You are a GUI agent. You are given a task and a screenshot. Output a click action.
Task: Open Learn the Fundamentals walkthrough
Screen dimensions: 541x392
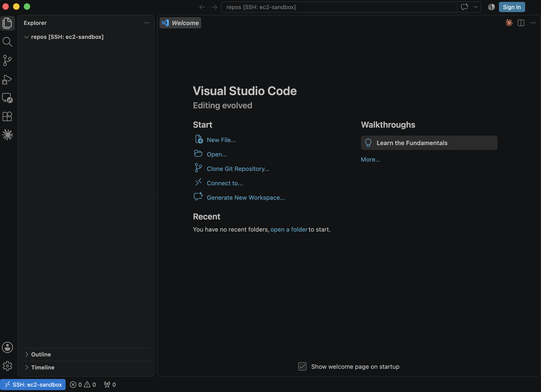[429, 143]
